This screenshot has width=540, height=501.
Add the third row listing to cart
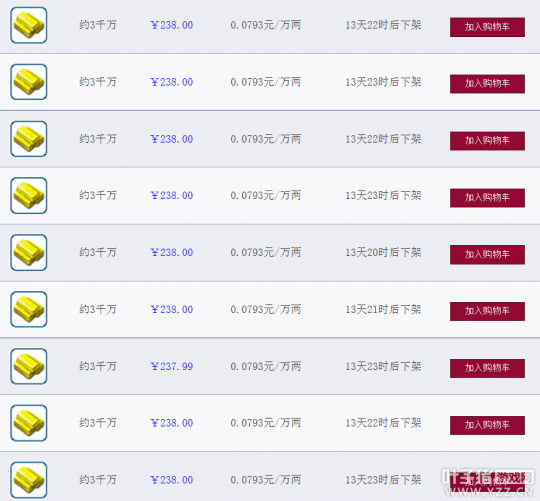[487, 140]
